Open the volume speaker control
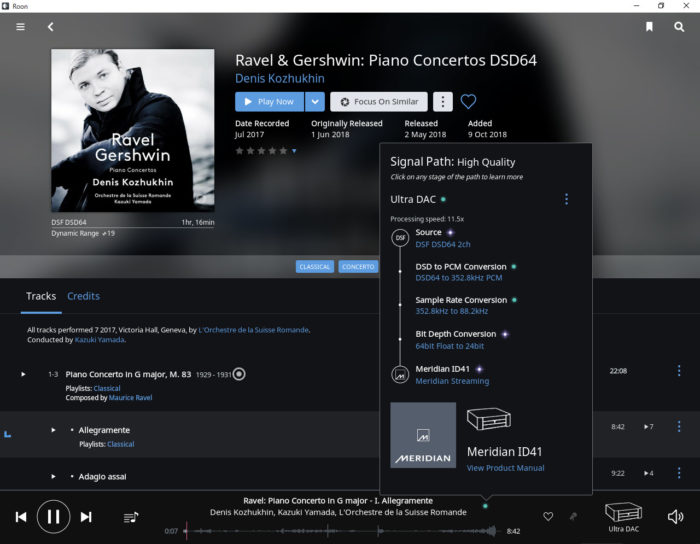The image size is (700, 544). coord(675,517)
